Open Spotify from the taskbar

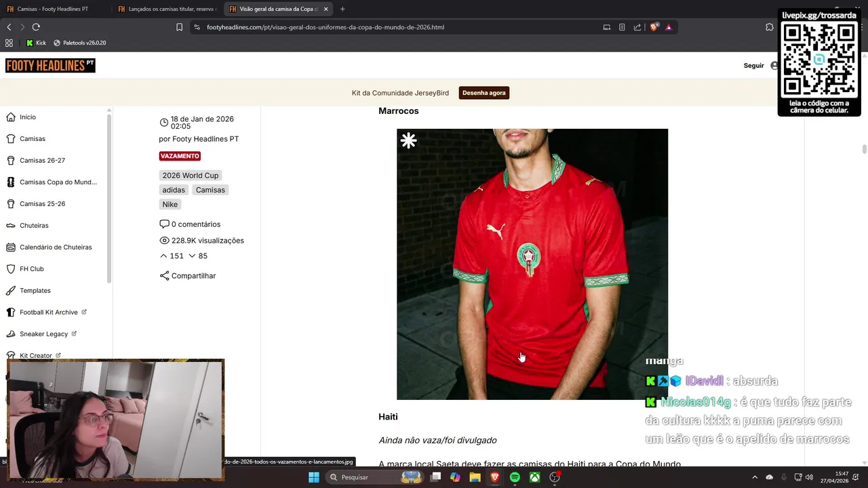(515, 477)
